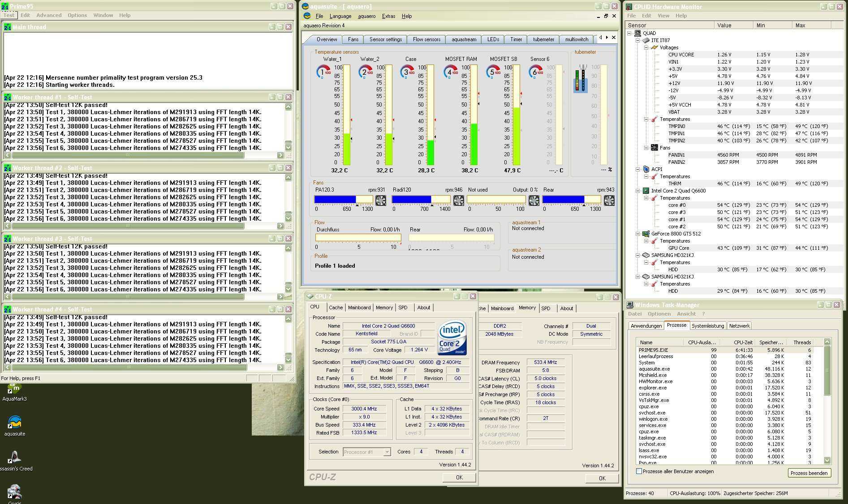Click the Intel Core 2 Quad logo in CPU-Z
Image resolution: width=848 pixels, height=504 pixels.
pos(452,338)
